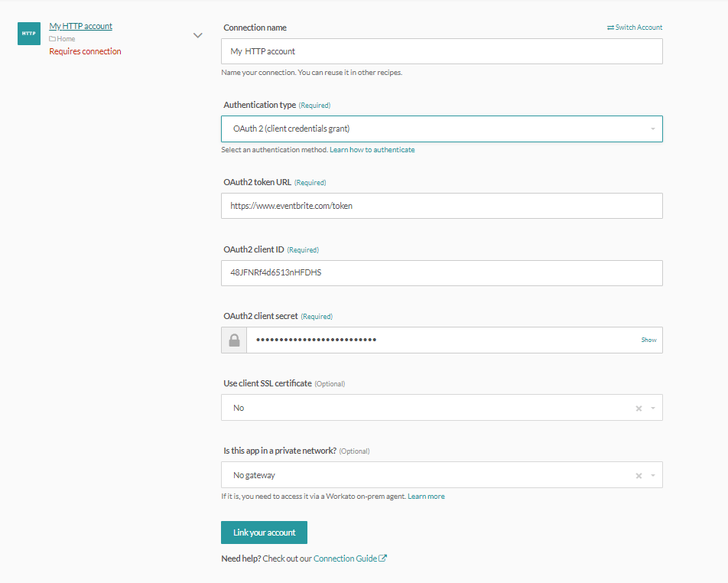Screen dimensions: 728x583
Task: Click the dropdown caret on Authentication type
Action: tap(652, 129)
